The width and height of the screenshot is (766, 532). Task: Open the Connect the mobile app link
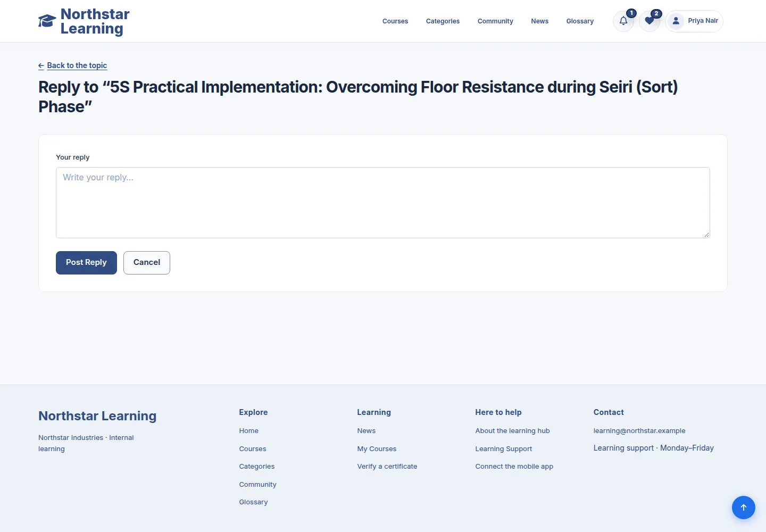coord(514,467)
